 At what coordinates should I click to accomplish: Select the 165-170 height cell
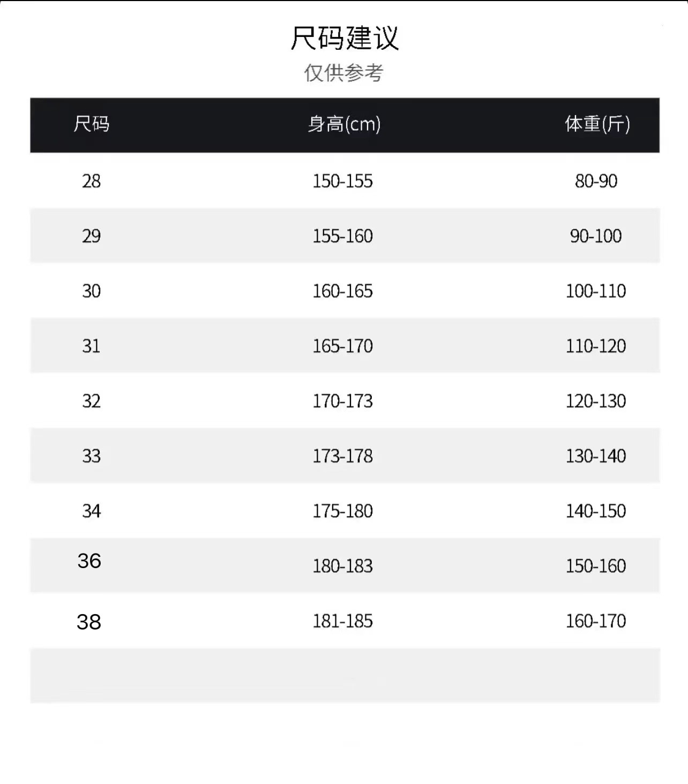click(x=342, y=346)
